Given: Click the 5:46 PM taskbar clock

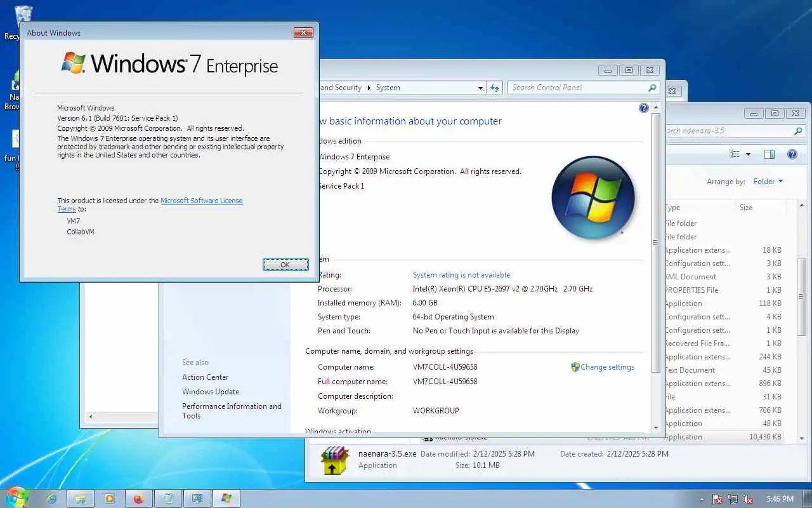Looking at the screenshot, I should 780,499.
